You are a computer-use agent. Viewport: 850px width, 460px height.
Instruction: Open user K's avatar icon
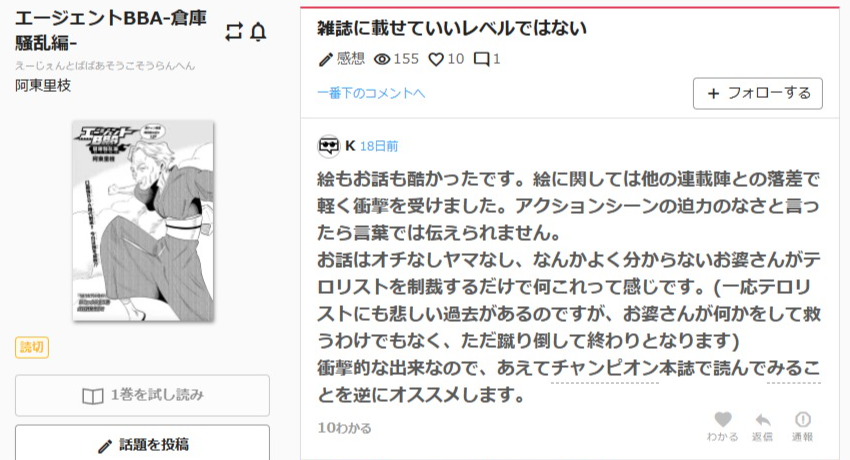pos(329,146)
